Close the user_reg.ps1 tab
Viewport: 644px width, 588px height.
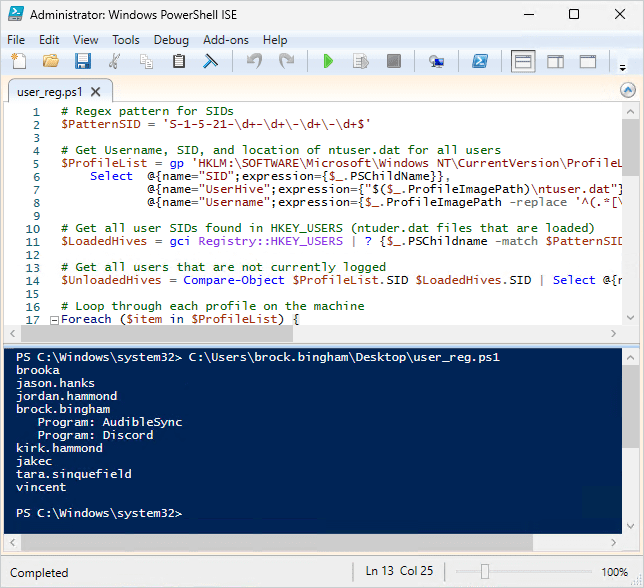95,92
